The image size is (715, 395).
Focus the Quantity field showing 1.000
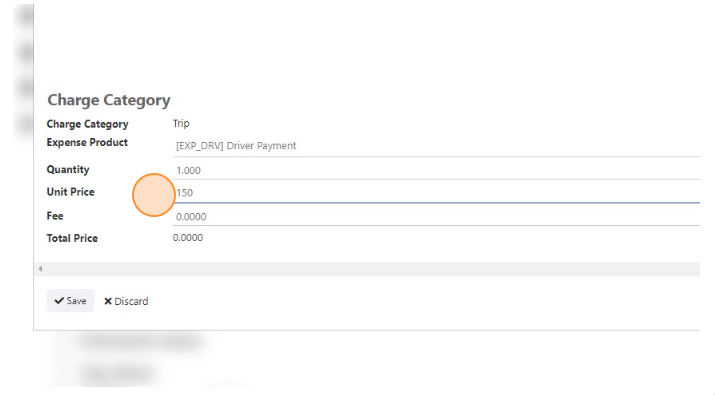click(436, 170)
